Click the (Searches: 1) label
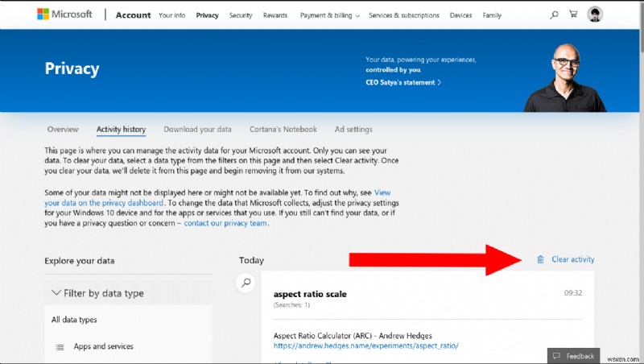The image size is (644, 364). point(291,305)
